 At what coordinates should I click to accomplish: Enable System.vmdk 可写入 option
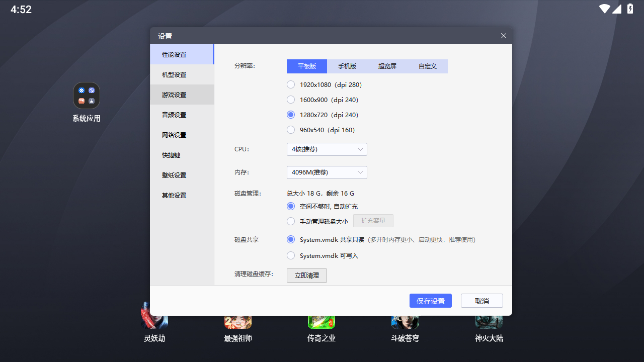291,255
